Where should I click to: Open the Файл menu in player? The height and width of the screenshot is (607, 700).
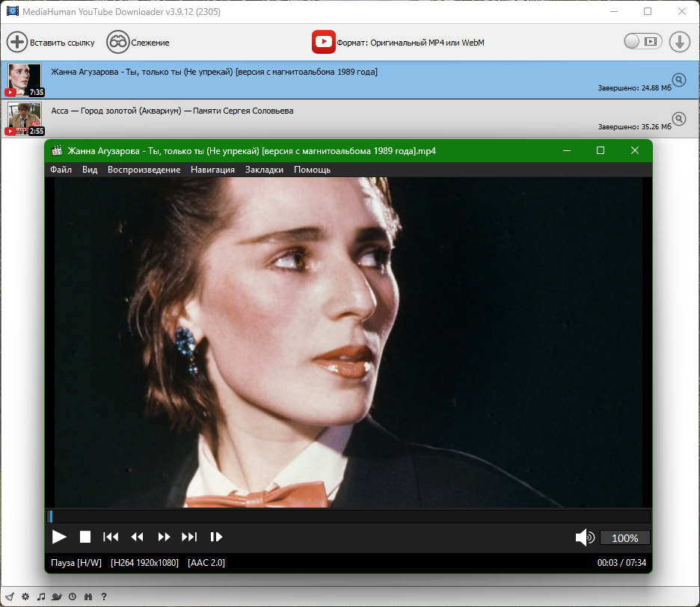pos(61,170)
